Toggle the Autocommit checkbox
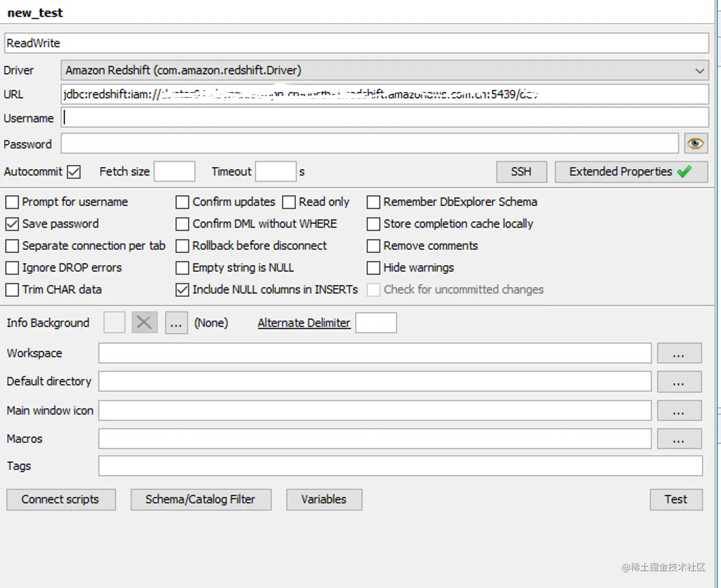This screenshot has height=588, width=721. [x=74, y=172]
